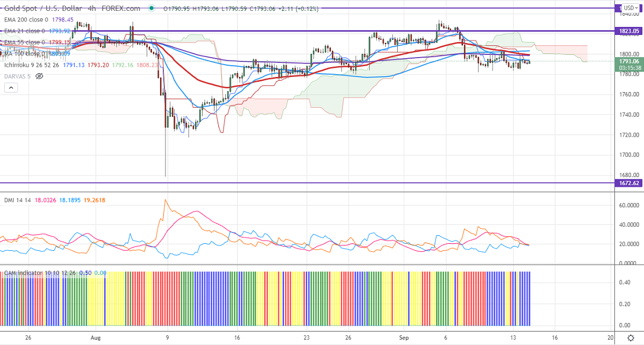Viewport: 644px width, 345px height.
Task: Select the MA 100 close 0 legend
Action: pyautogui.click(x=25, y=54)
